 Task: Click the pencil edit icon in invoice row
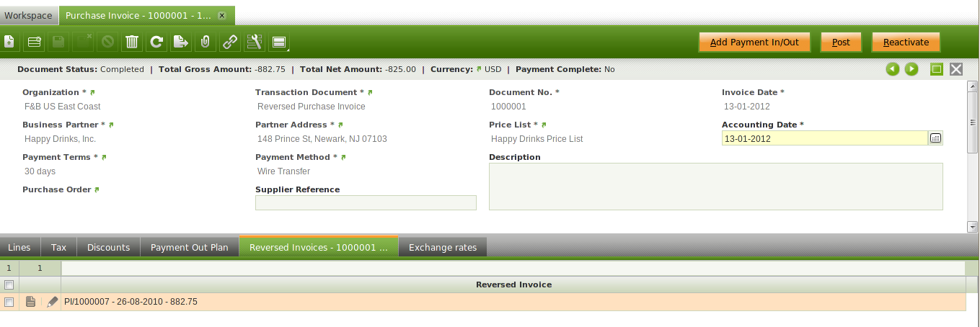52,303
